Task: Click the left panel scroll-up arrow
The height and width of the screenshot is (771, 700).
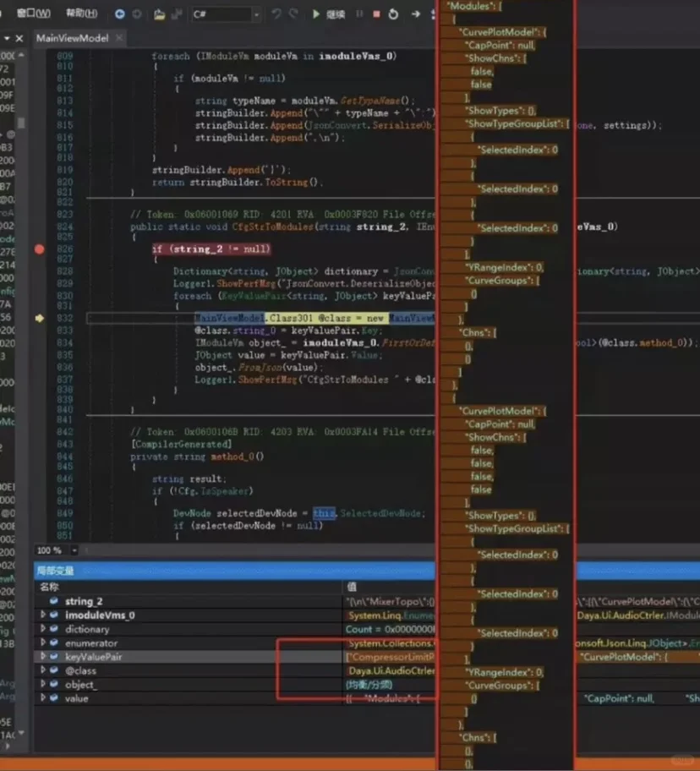Action: pos(20,56)
